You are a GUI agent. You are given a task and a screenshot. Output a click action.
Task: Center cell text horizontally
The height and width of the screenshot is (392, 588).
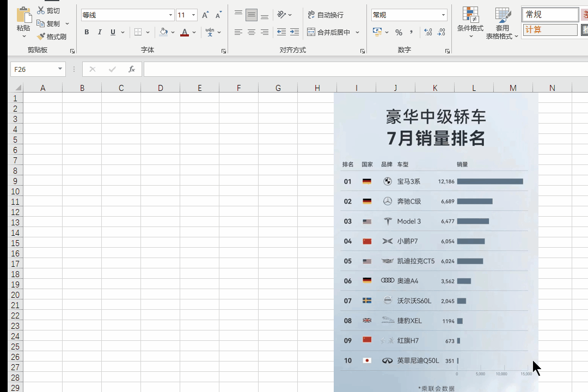(x=251, y=32)
